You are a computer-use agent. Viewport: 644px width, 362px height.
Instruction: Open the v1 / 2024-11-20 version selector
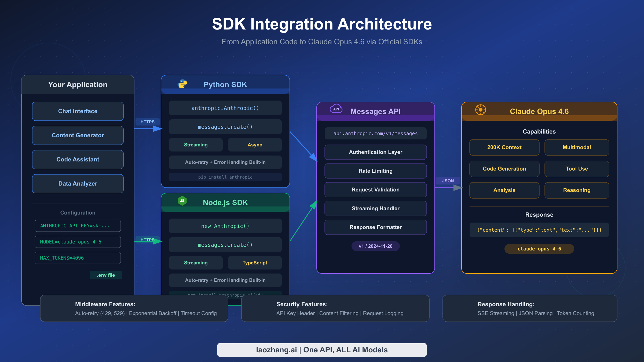[x=375, y=246]
